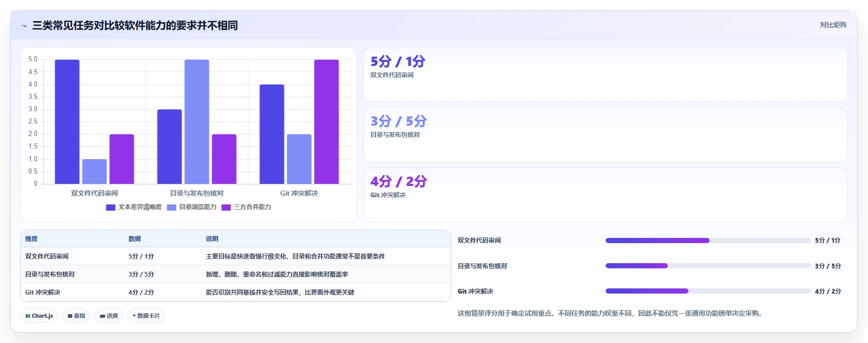Open the 4分 / 2分 data card

point(605,195)
